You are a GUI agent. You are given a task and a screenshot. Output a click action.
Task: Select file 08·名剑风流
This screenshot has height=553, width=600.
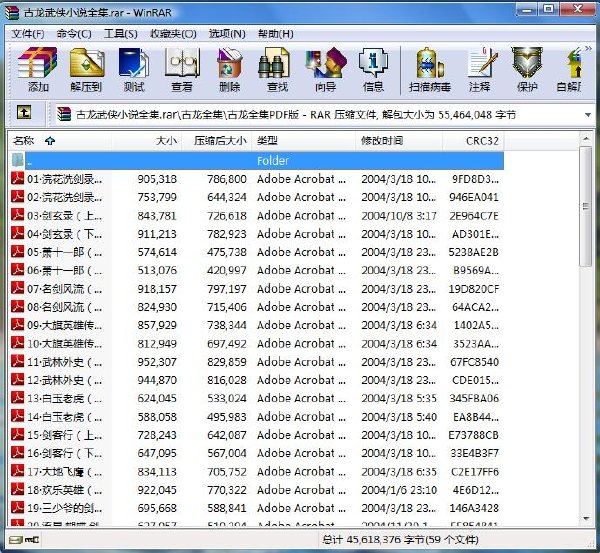coord(64,307)
